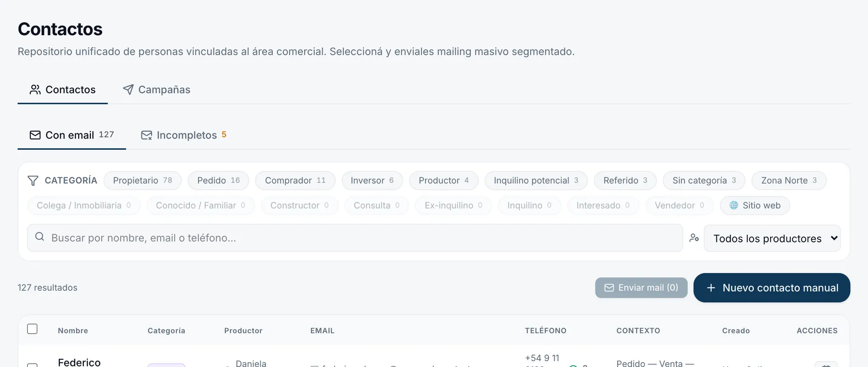The image size is (868, 367).
Task: Click the Productor column header
Action: click(243, 331)
